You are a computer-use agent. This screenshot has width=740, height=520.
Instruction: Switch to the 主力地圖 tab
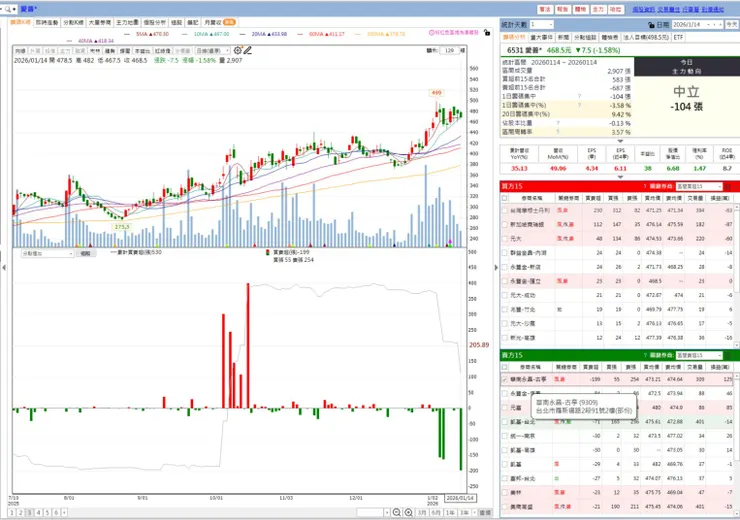tap(127, 22)
